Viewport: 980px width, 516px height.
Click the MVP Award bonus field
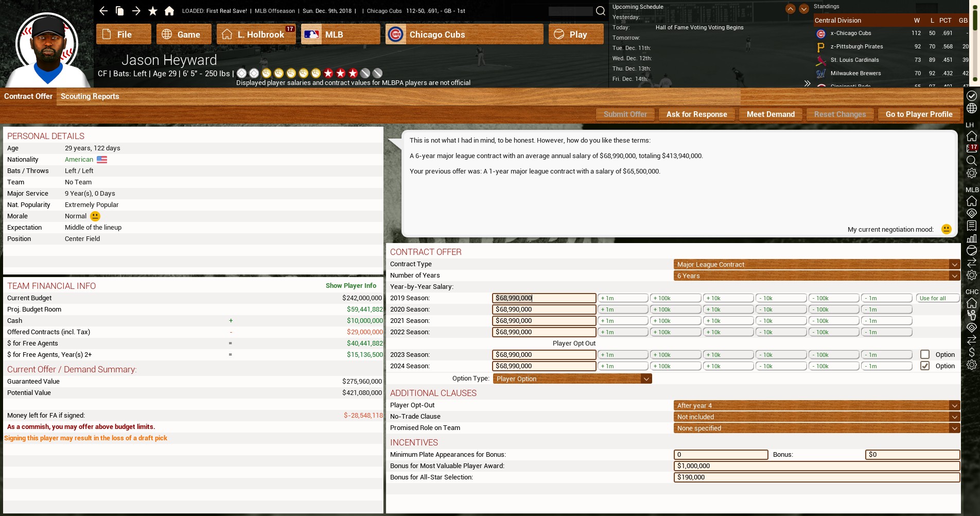click(x=817, y=466)
